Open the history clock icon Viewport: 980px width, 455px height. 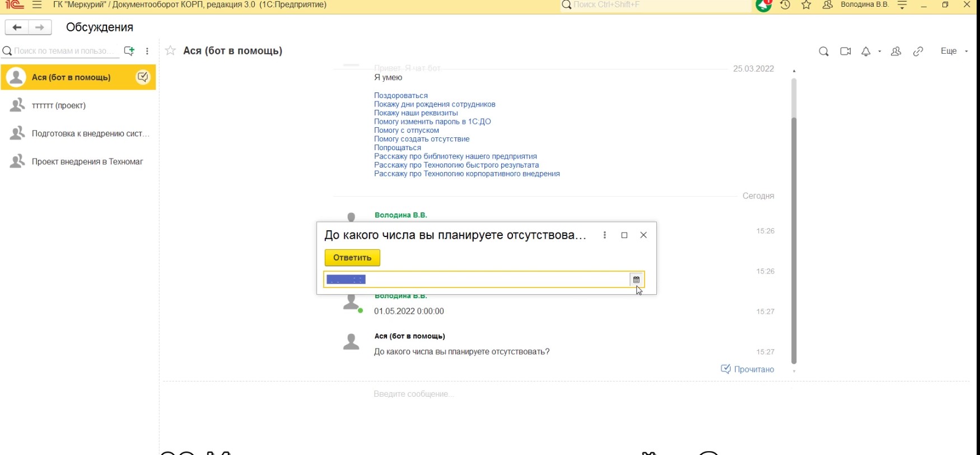tap(785, 5)
